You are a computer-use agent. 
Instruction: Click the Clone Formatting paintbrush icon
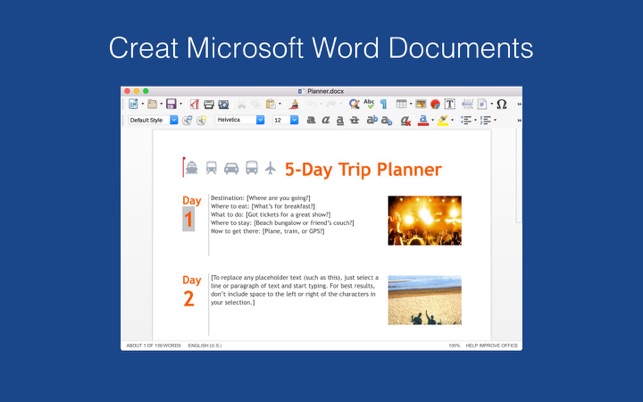(x=294, y=104)
